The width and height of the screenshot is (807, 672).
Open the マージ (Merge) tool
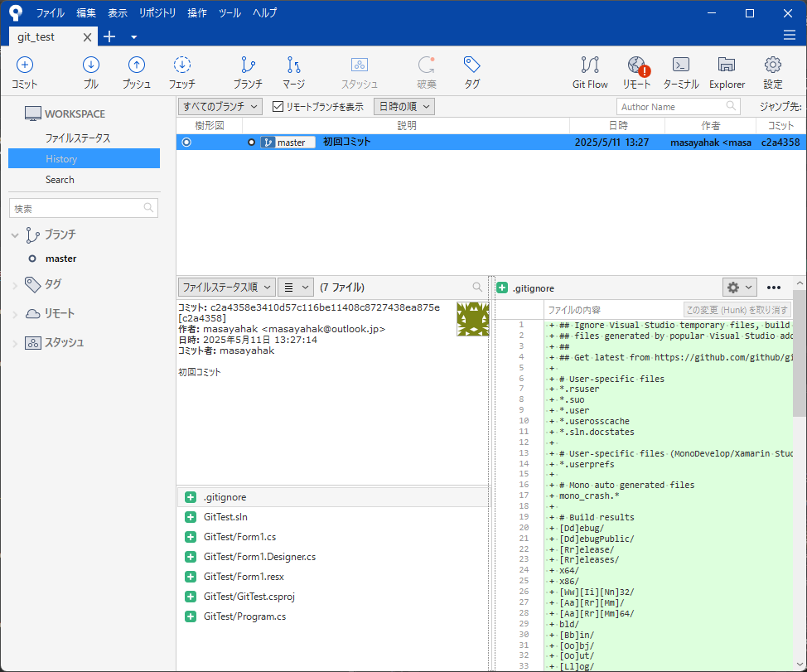pos(293,73)
